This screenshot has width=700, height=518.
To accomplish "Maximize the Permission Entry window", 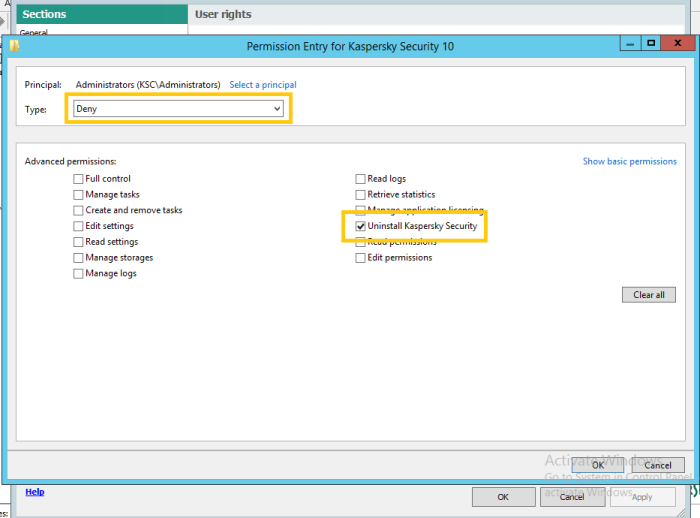I will click(651, 43).
